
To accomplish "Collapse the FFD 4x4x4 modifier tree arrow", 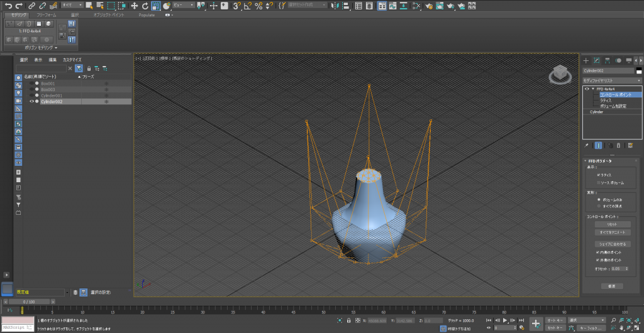I will click(593, 89).
